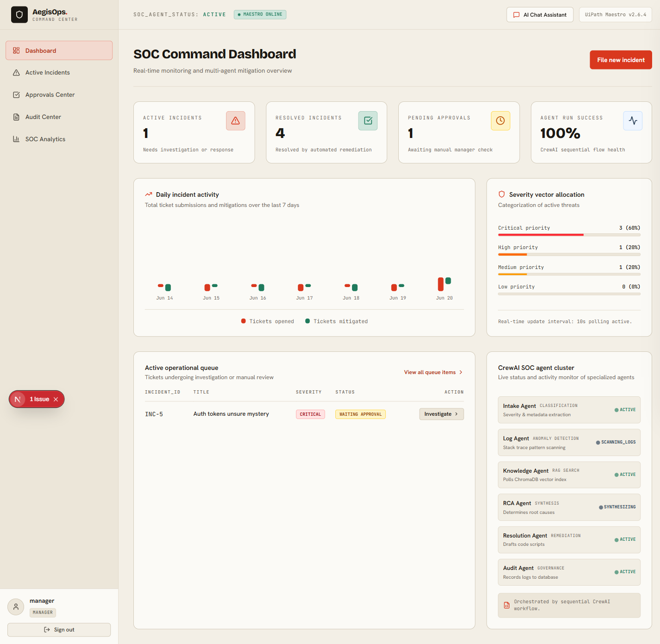Open SOC Analytics from sidebar
The image size is (660, 644).
(x=59, y=139)
